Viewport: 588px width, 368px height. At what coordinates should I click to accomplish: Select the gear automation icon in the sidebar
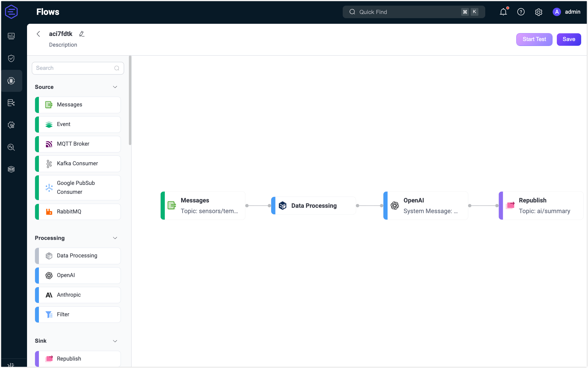(x=11, y=125)
